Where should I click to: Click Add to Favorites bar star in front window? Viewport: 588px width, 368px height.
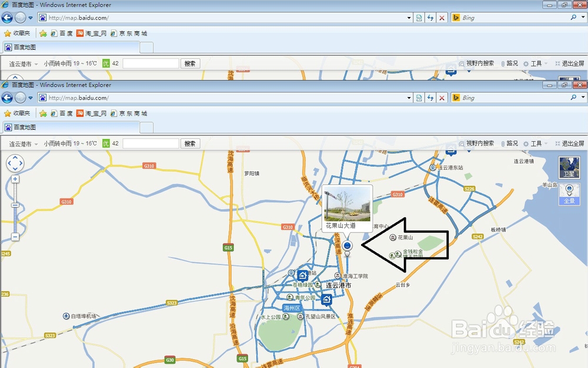tap(43, 114)
